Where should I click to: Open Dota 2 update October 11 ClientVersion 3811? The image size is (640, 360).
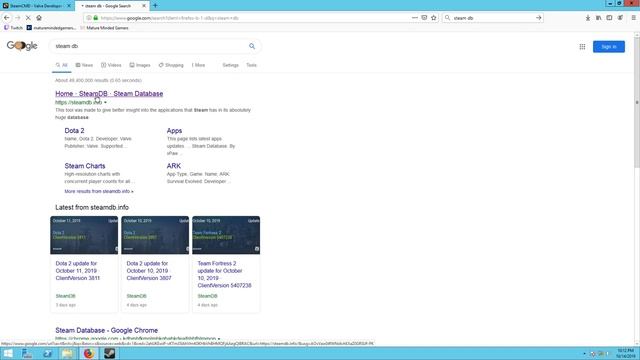click(78, 271)
